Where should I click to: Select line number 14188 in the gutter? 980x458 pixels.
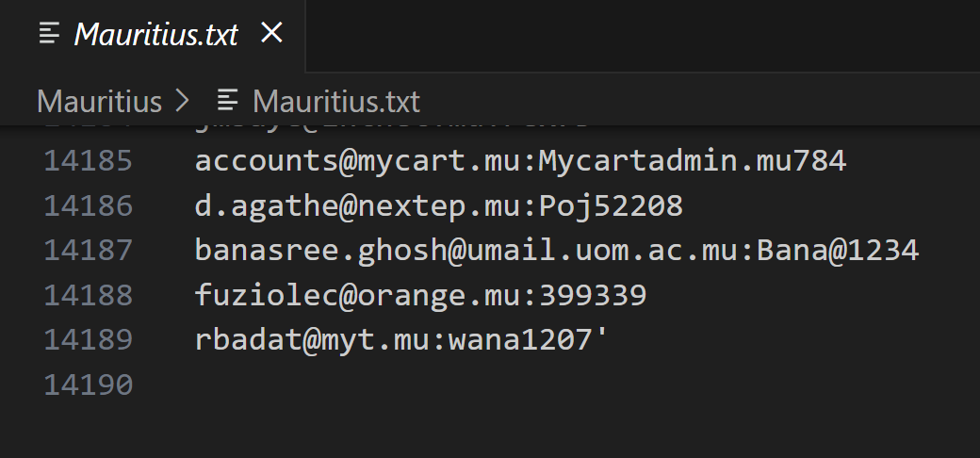pos(88,296)
